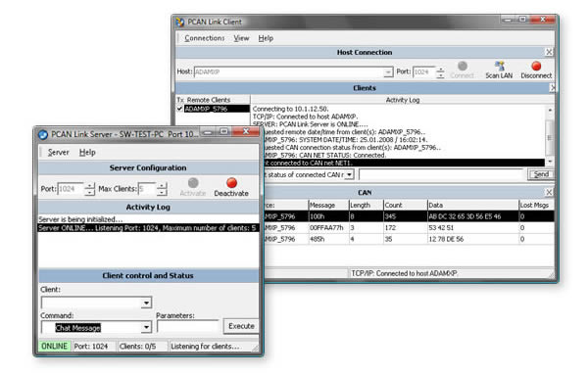The image size is (588, 376).
Task: Click the Execute button in Server window
Action: tap(241, 326)
